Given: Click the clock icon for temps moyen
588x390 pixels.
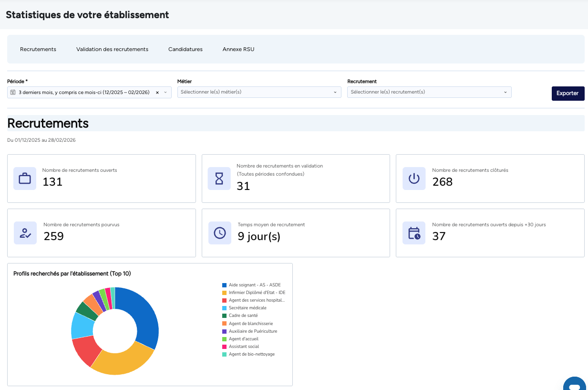Looking at the screenshot, I should pyautogui.click(x=220, y=233).
